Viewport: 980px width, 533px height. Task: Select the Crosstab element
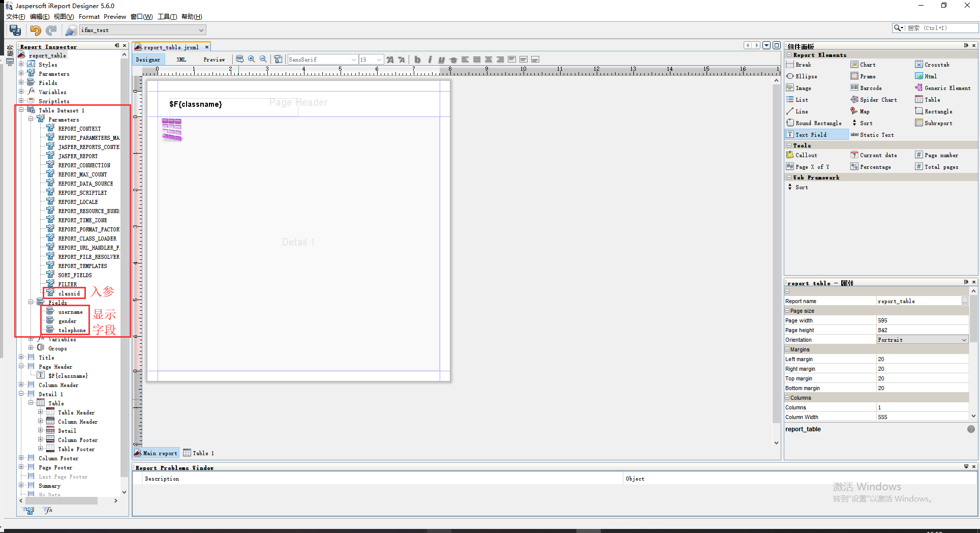[936, 64]
